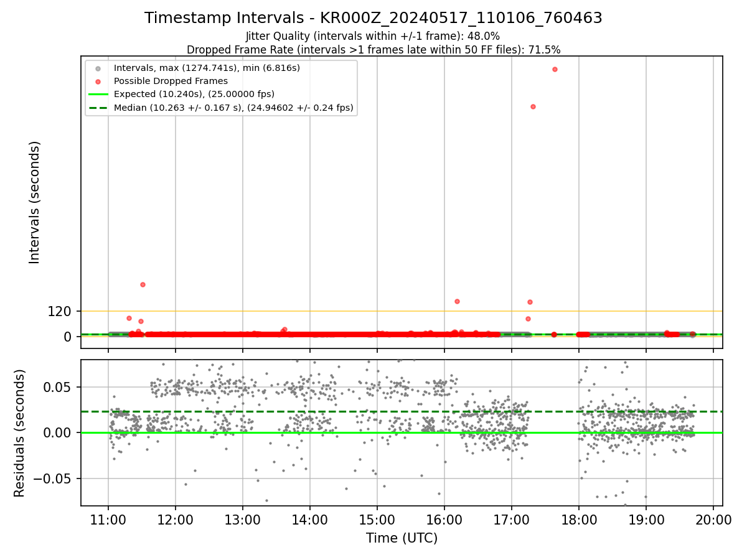This screenshot has width=747, height=560.
Task: Click the red dot marker in the legend
Action: coord(98,82)
